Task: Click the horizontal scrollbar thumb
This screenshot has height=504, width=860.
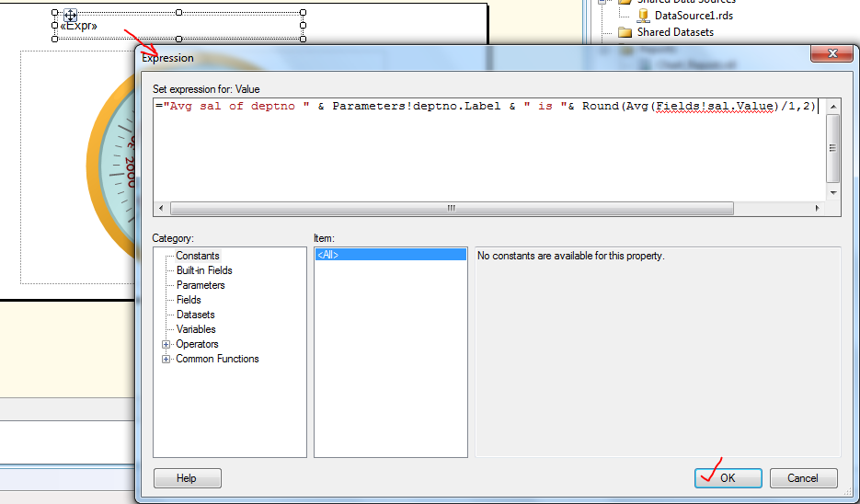Action: [x=452, y=209]
